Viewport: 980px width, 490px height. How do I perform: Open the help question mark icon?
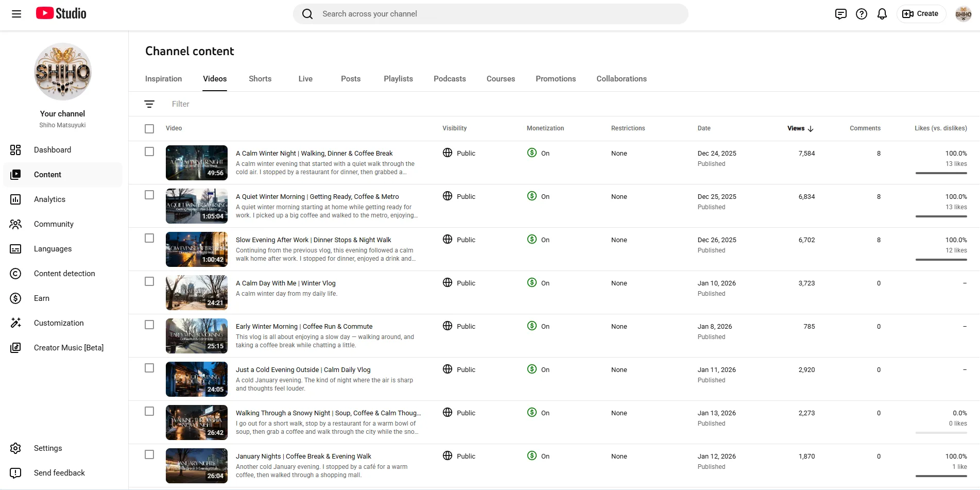[x=862, y=14]
